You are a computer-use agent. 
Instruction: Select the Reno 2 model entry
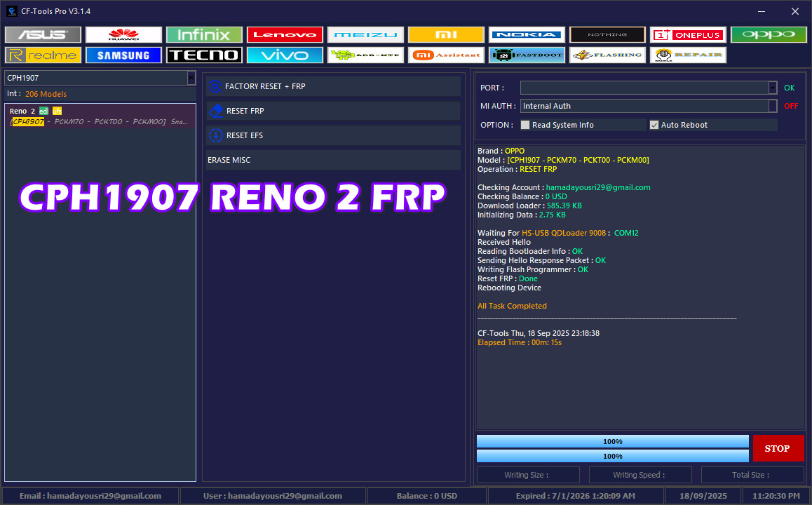pyautogui.click(x=100, y=116)
